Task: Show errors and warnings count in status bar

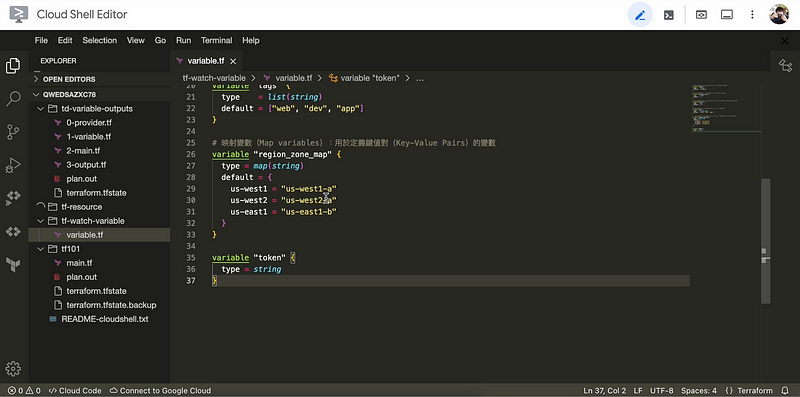Action: [x=24, y=391]
